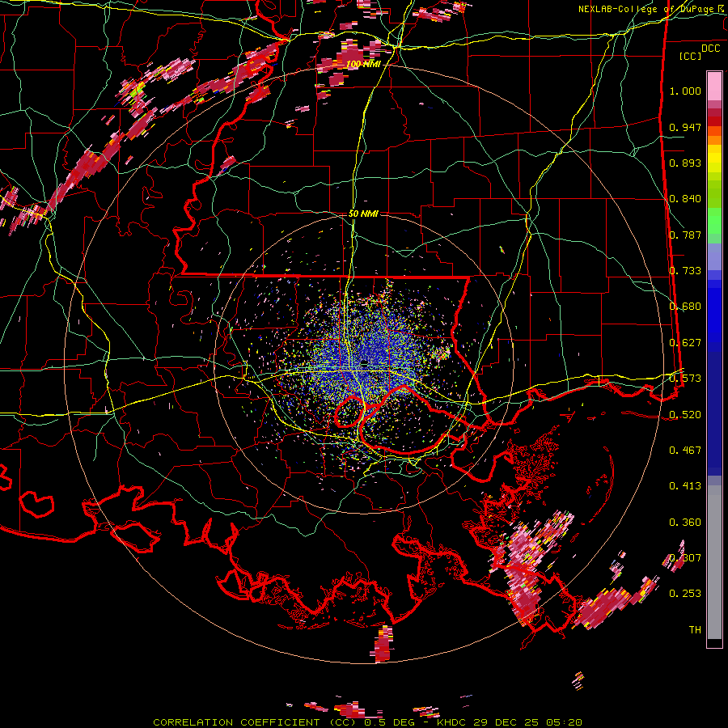Select the 0.733 scale value
Screen dimensions: 728x728
[x=685, y=271]
